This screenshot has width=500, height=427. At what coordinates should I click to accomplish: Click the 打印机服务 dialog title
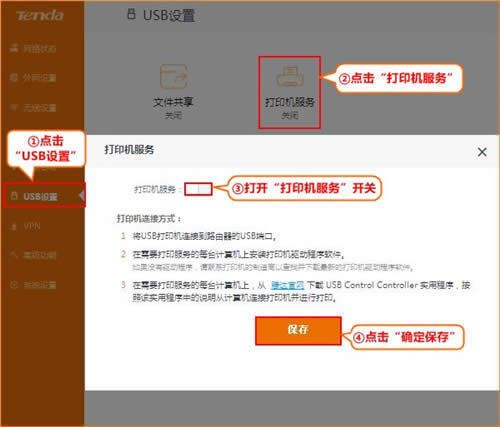[129, 150]
